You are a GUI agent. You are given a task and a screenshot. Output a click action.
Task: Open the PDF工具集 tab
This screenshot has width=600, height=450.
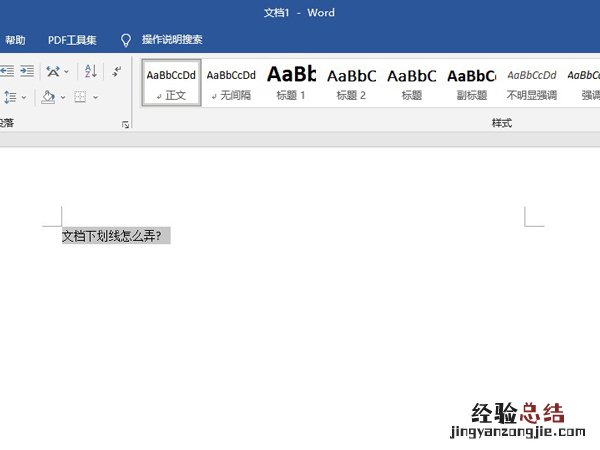click(x=72, y=40)
